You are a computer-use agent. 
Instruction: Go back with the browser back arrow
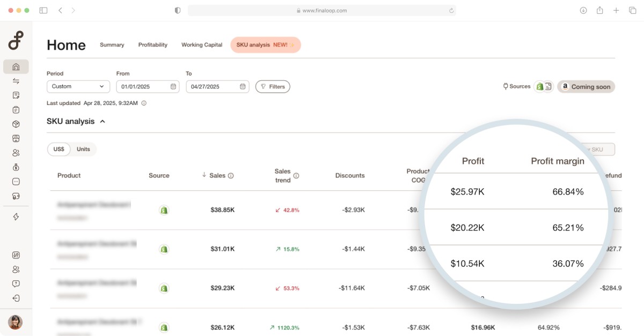pos(60,10)
